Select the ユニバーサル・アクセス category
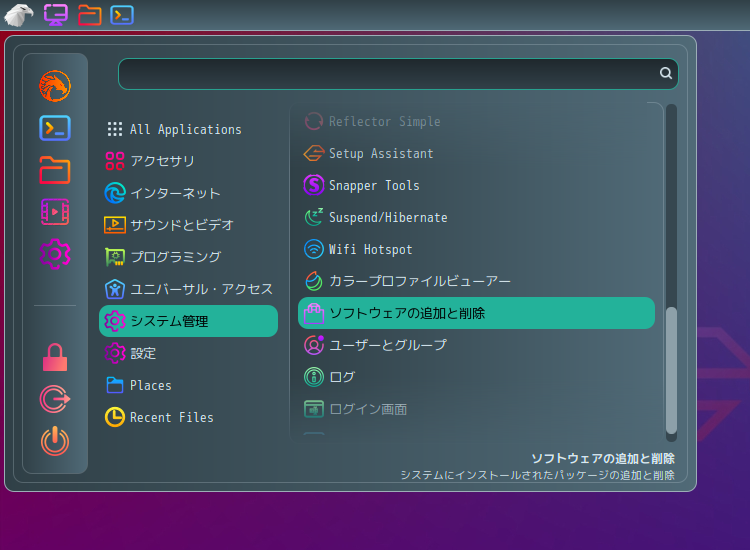The image size is (750, 550). click(188, 289)
